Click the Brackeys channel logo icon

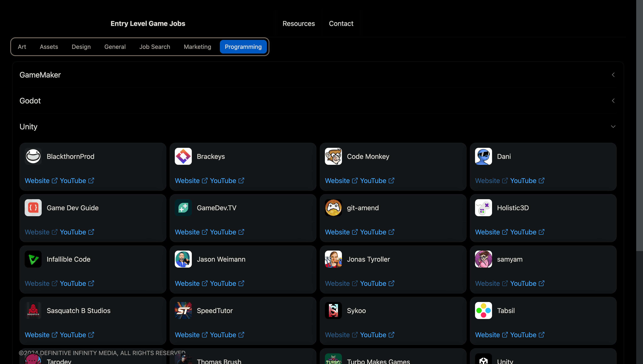pyautogui.click(x=183, y=156)
